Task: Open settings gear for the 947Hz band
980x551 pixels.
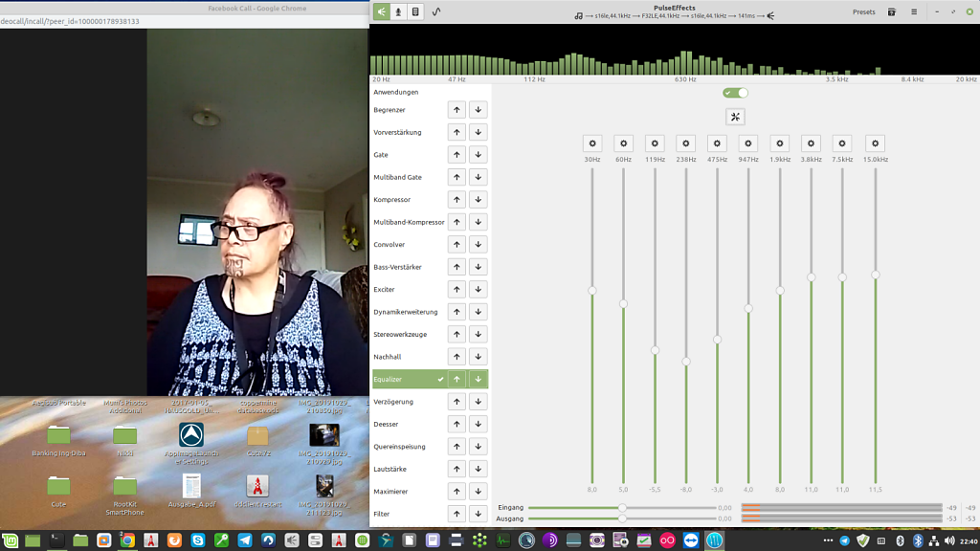Action: click(x=748, y=143)
